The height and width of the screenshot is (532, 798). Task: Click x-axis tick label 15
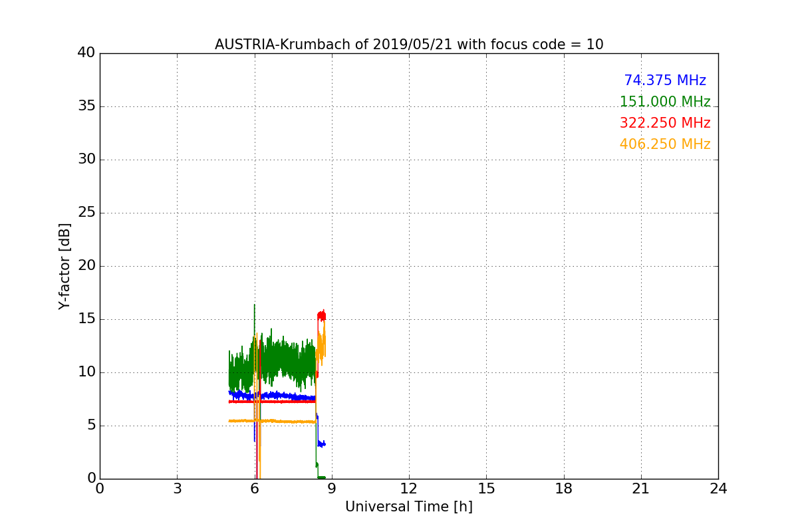coord(486,489)
